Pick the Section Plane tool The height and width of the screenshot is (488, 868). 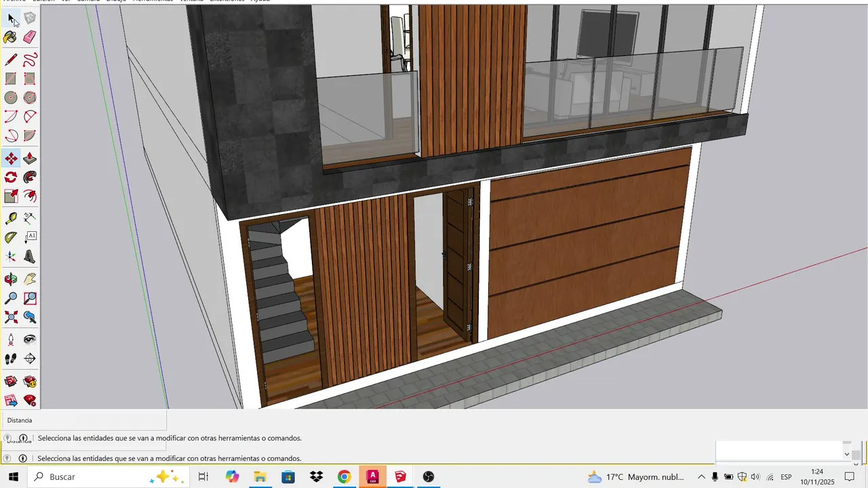point(30,359)
